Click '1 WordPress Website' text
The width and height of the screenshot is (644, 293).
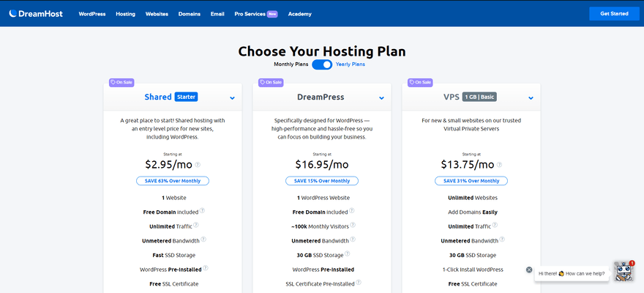point(323,198)
